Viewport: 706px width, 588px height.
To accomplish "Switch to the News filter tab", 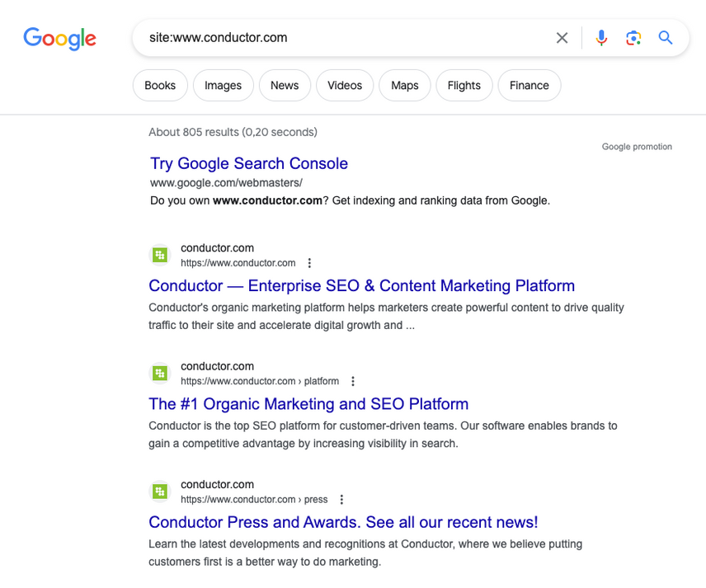I will pyautogui.click(x=285, y=85).
